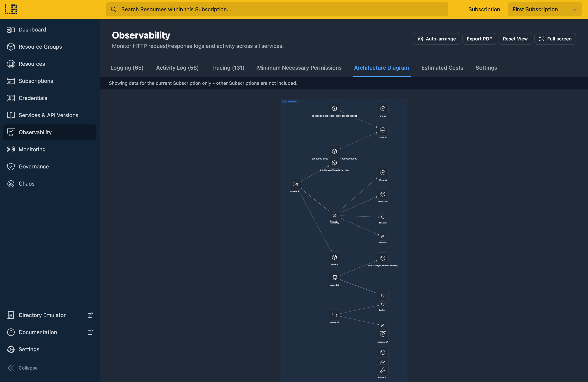Viewport: 588px width, 382px height.
Task: Open the Monitoring page
Action: tap(50, 149)
